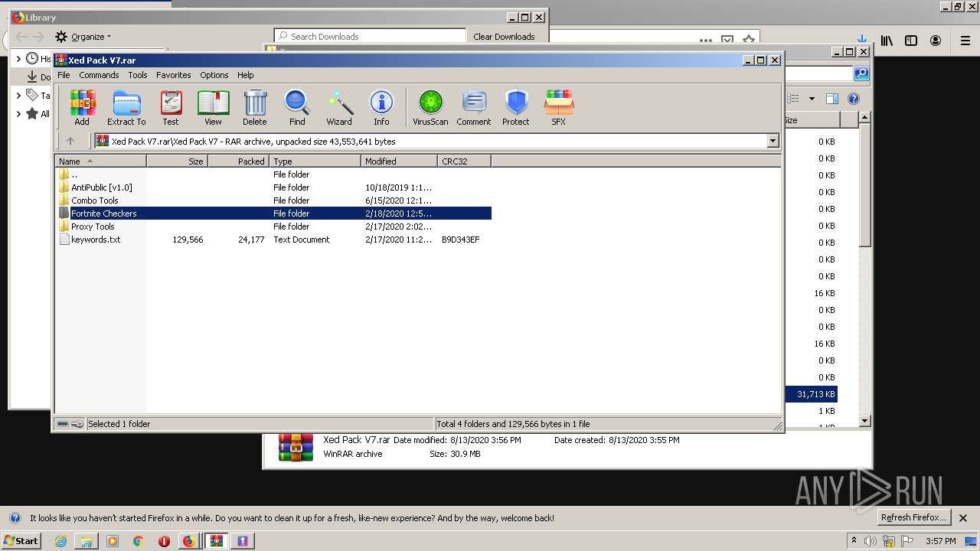Select the Fortnite Checkers folder

(x=274, y=214)
